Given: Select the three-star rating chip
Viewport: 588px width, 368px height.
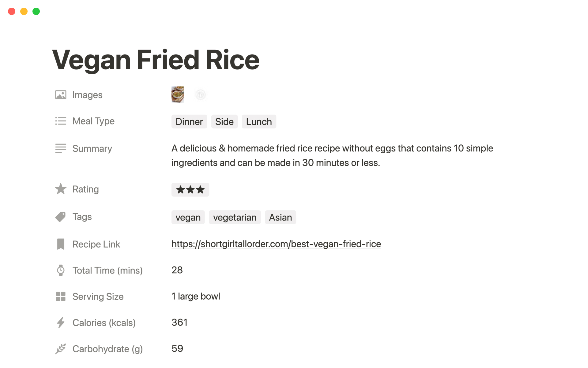Looking at the screenshot, I should point(190,190).
